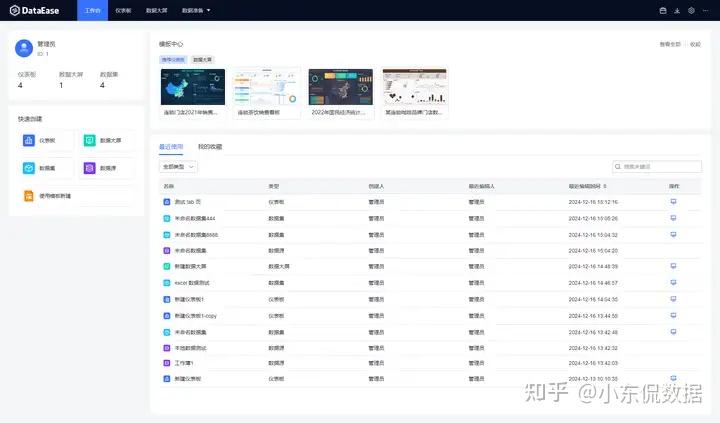
Task: Open the white sales board template thumbnail
Action: pos(267,87)
